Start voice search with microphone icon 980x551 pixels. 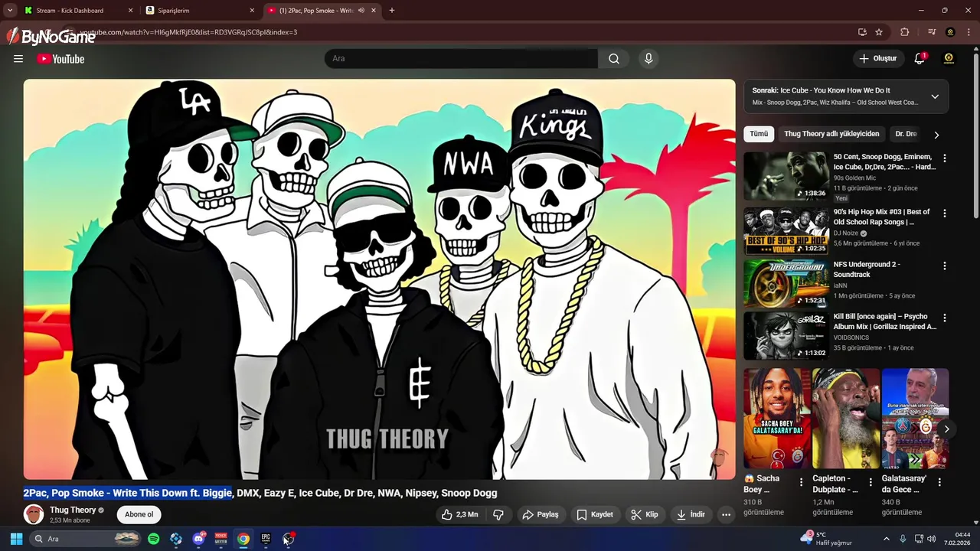click(648, 59)
